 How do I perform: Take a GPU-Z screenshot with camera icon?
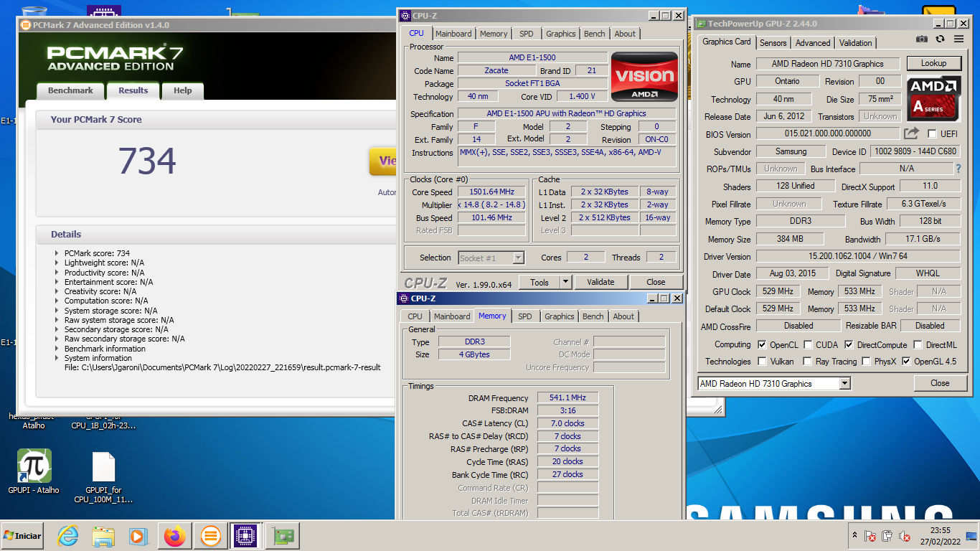pos(922,39)
